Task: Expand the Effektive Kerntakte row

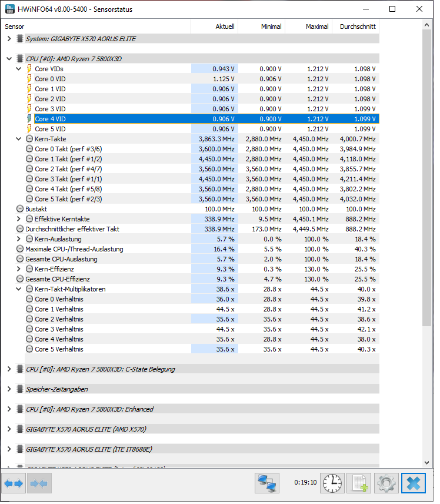Action: pyautogui.click(x=19, y=220)
